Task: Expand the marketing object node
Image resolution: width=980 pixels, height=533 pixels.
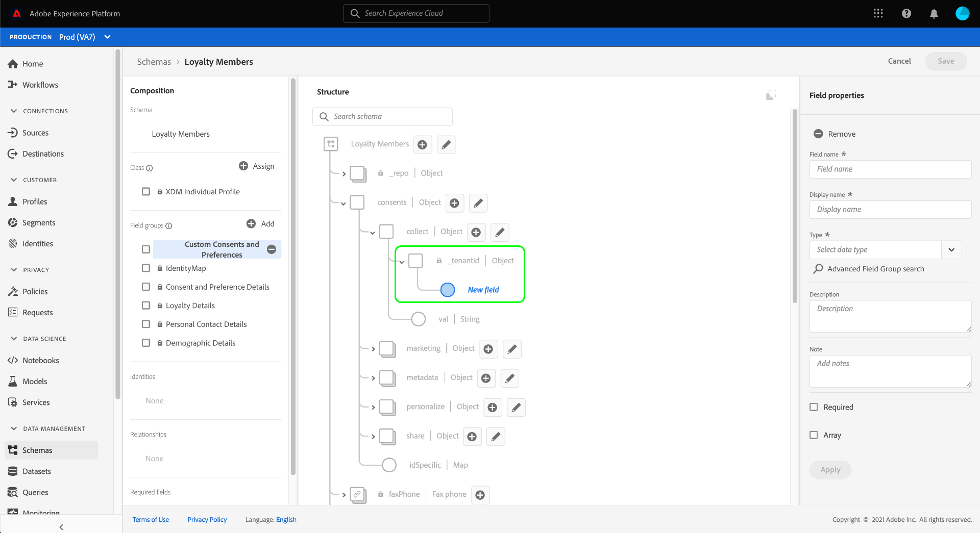Action: coord(373,349)
